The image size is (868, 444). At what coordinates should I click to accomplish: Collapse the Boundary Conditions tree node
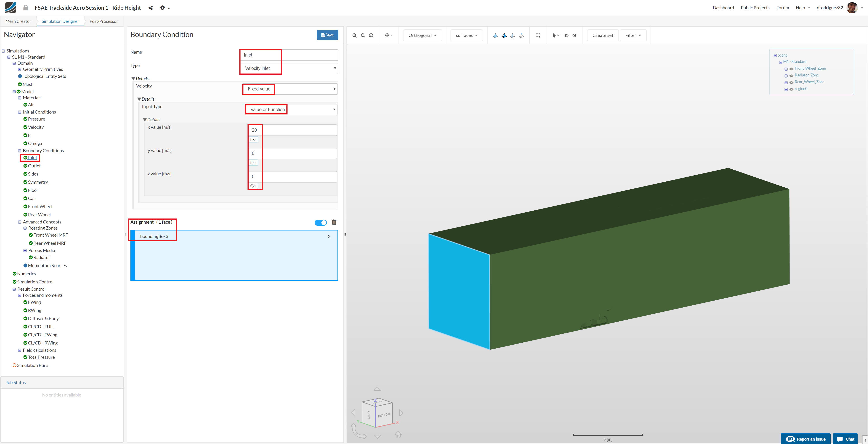19,151
